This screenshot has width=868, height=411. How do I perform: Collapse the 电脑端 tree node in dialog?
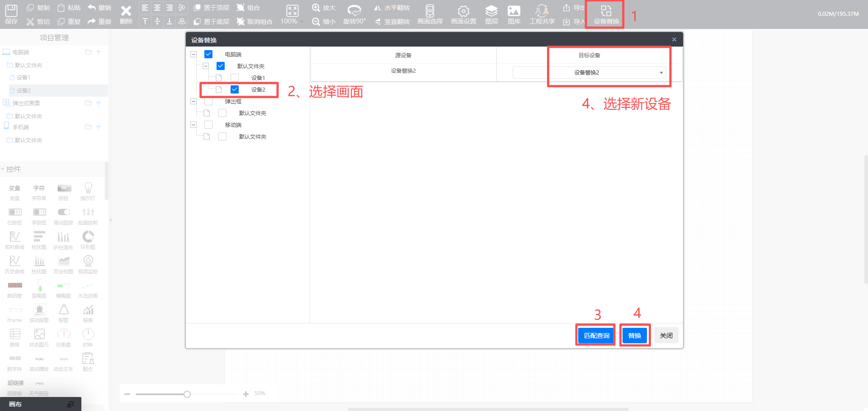click(193, 54)
